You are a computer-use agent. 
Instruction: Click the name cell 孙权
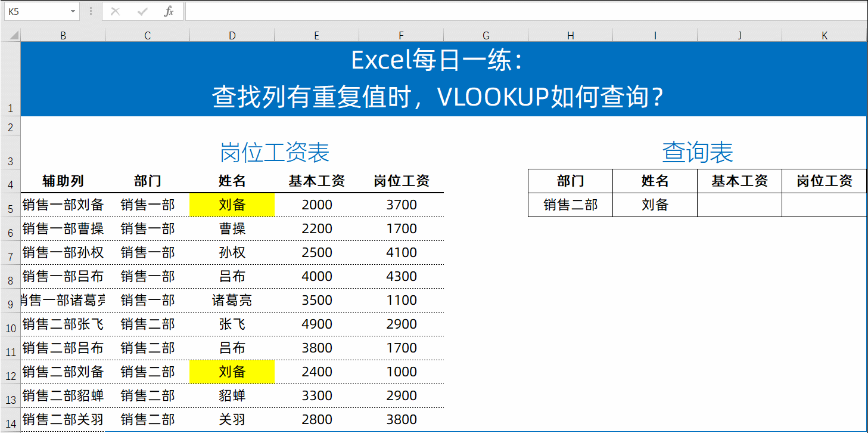click(232, 253)
